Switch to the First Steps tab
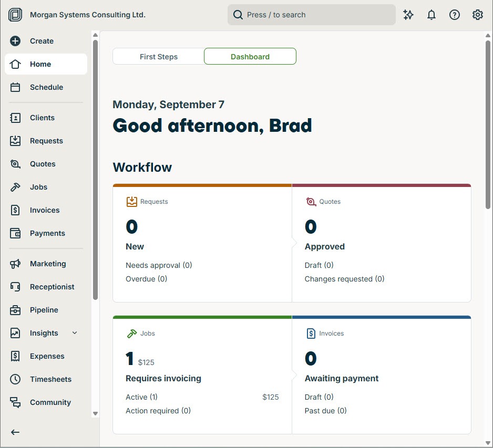This screenshot has height=448, width=493. (159, 57)
